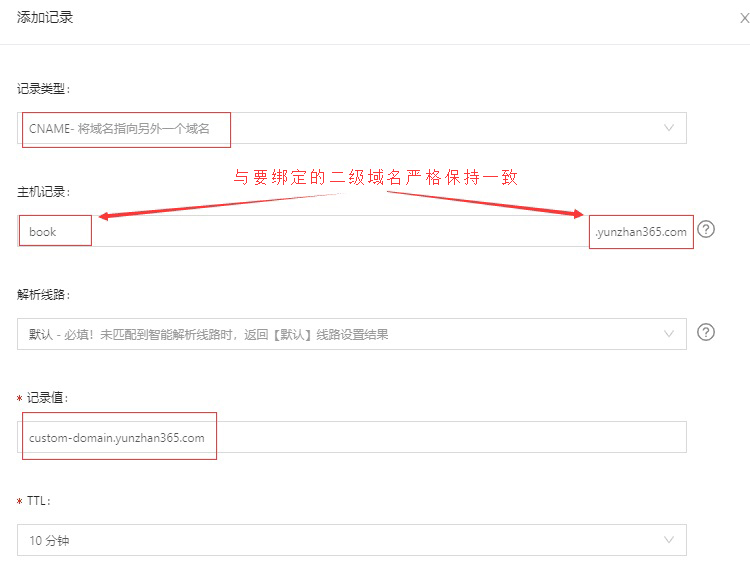Click the 解析线路 field label
The width and height of the screenshot is (750, 575).
pos(44,294)
